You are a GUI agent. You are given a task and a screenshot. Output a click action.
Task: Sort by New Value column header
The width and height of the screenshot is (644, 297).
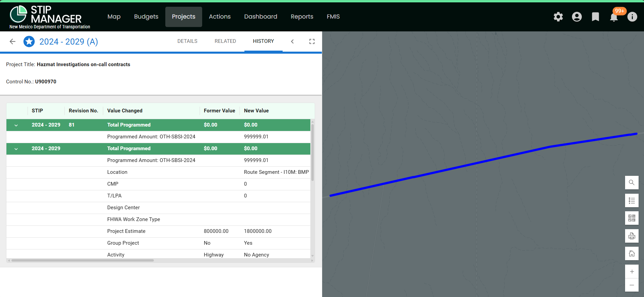[256, 111]
